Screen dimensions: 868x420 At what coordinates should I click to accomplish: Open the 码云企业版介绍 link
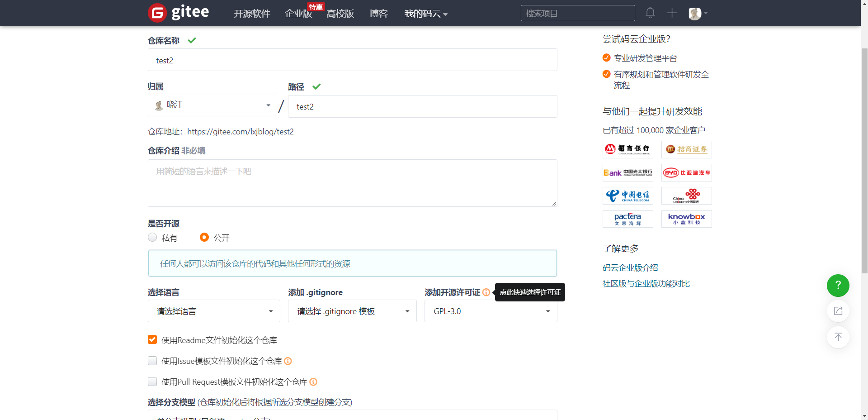[x=630, y=268]
